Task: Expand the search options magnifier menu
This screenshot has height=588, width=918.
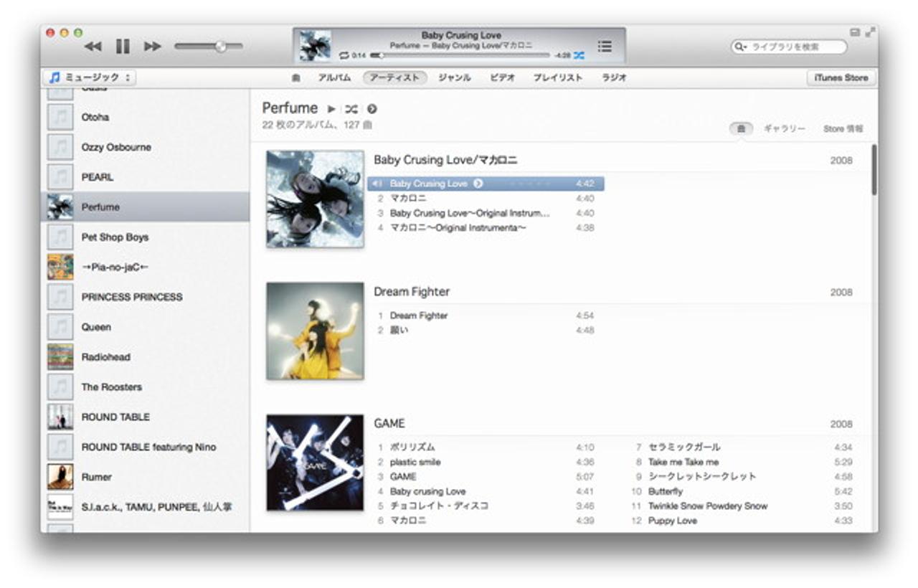Action: (741, 47)
